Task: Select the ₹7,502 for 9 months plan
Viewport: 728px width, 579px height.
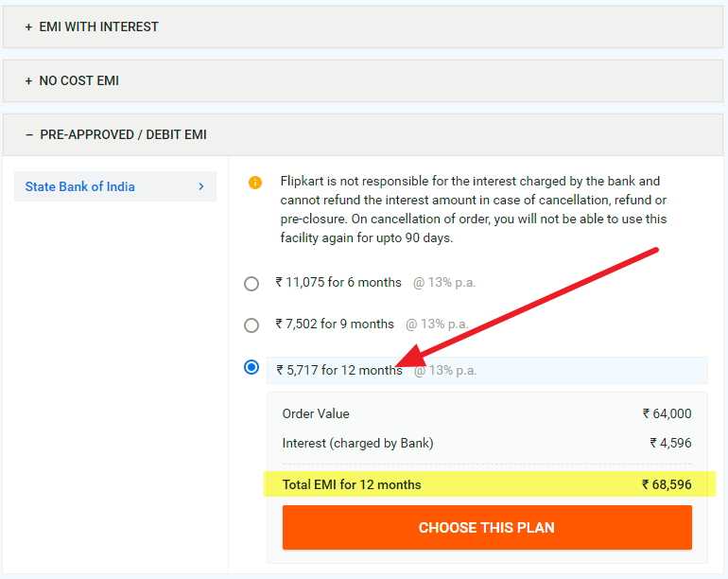Action: [x=251, y=325]
